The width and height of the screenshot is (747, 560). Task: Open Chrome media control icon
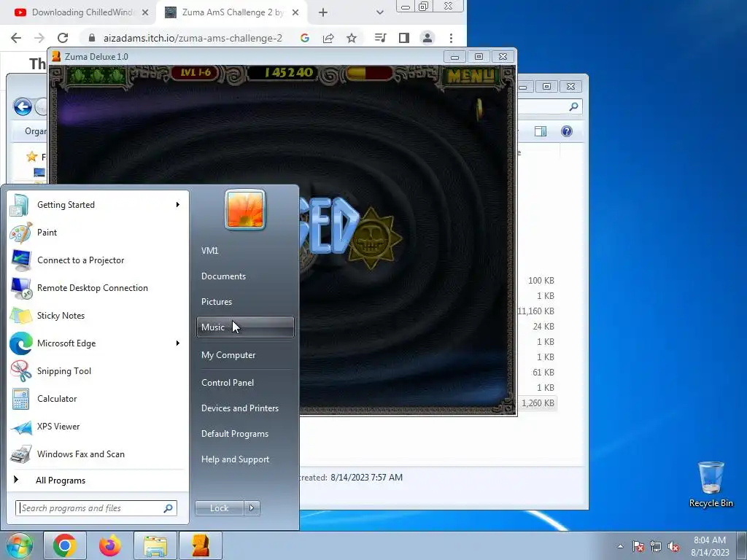tap(380, 38)
